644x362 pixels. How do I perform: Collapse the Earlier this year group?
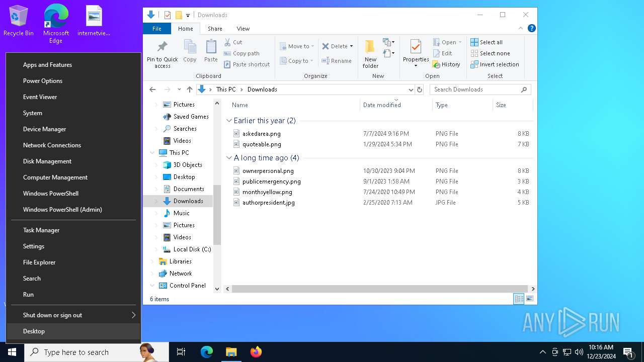(x=229, y=121)
